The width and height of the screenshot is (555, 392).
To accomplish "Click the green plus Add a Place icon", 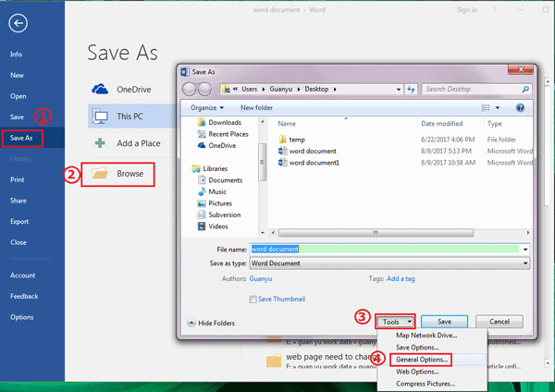I will (100, 143).
